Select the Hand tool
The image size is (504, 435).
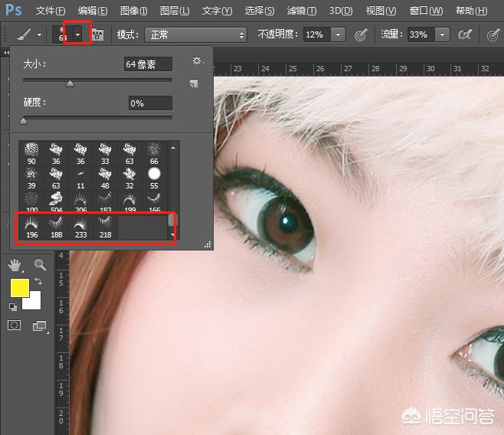point(15,265)
